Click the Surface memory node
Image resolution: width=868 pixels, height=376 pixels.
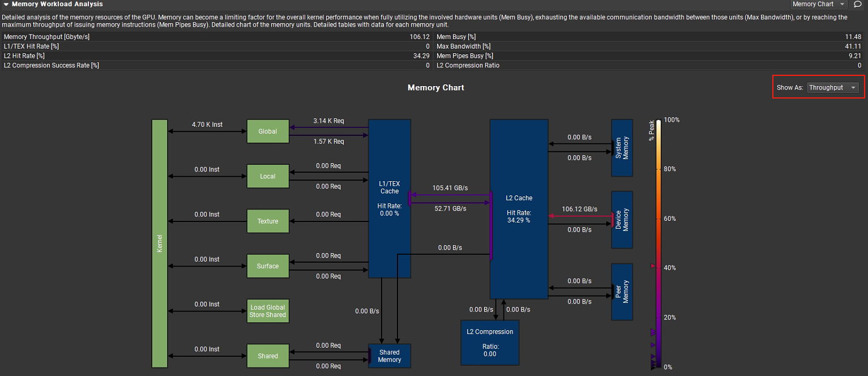[x=268, y=266]
